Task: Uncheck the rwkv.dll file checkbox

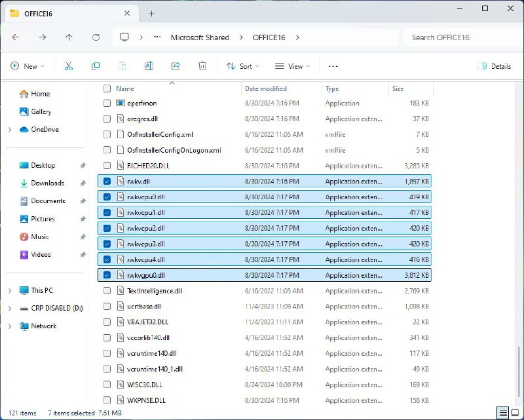Action: click(x=107, y=181)
